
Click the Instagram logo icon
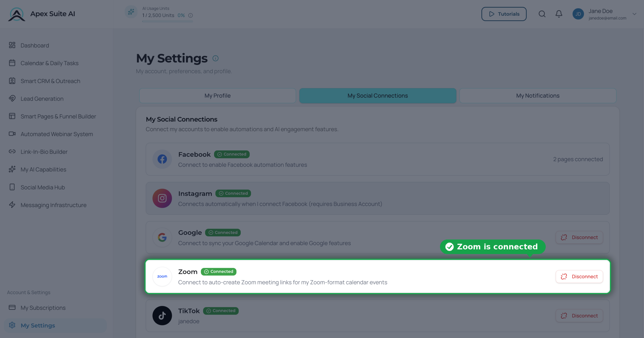pyautogui.click(x=162, y=198)
